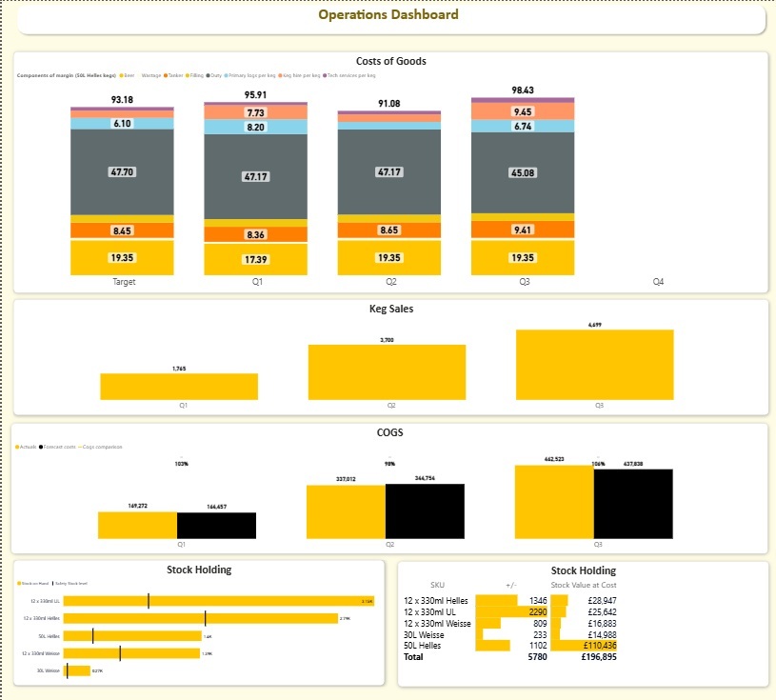Click the highlighted 2290 value cell
Screen dimensions: 776x700
pos(511,611)
